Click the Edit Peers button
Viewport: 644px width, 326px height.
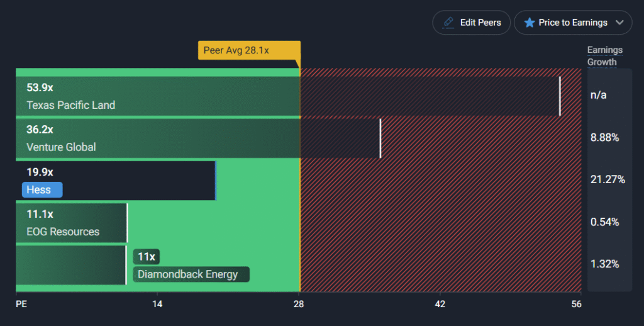click(471, 23)
